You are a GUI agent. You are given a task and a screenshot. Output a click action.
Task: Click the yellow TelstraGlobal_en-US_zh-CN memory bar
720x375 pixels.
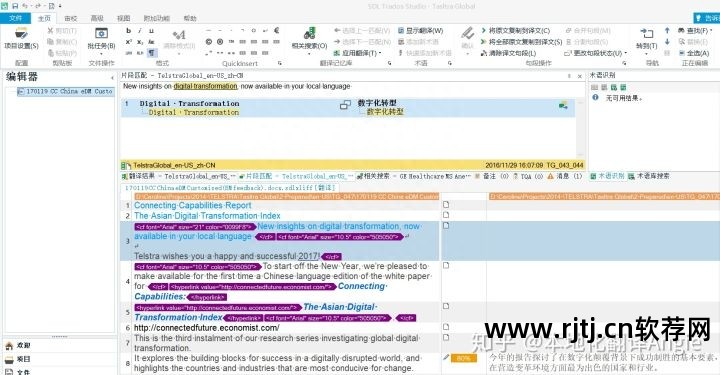point(352,165)
